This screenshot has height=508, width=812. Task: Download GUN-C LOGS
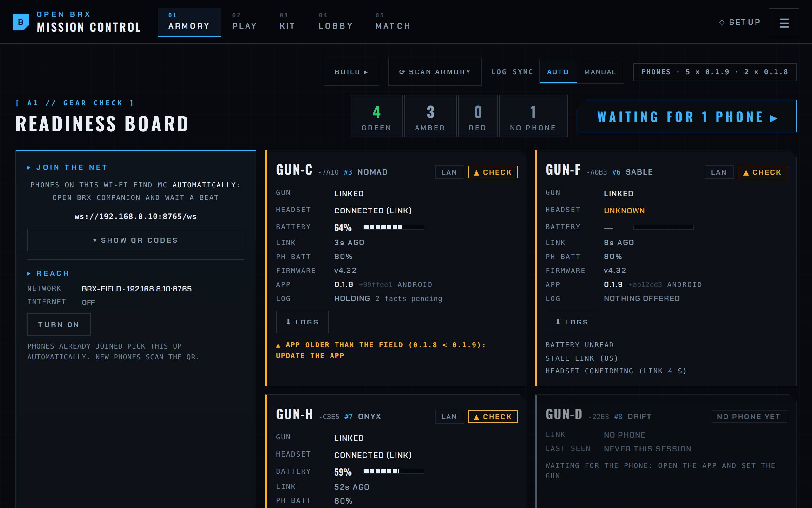click(x=302, y=322)
